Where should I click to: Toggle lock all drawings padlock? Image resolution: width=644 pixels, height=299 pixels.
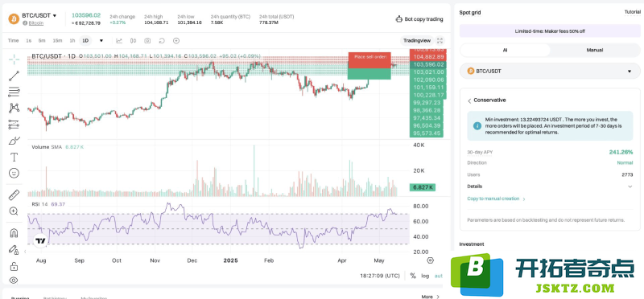coord(14,266)
